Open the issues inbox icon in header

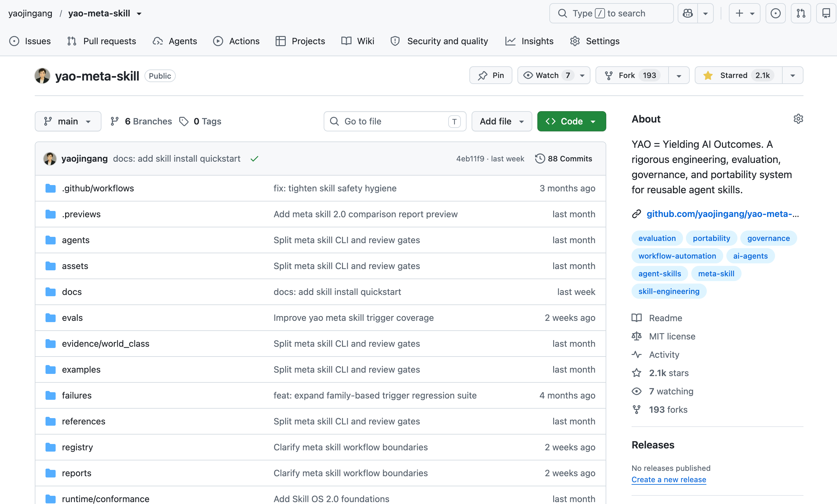pos(775,13)
